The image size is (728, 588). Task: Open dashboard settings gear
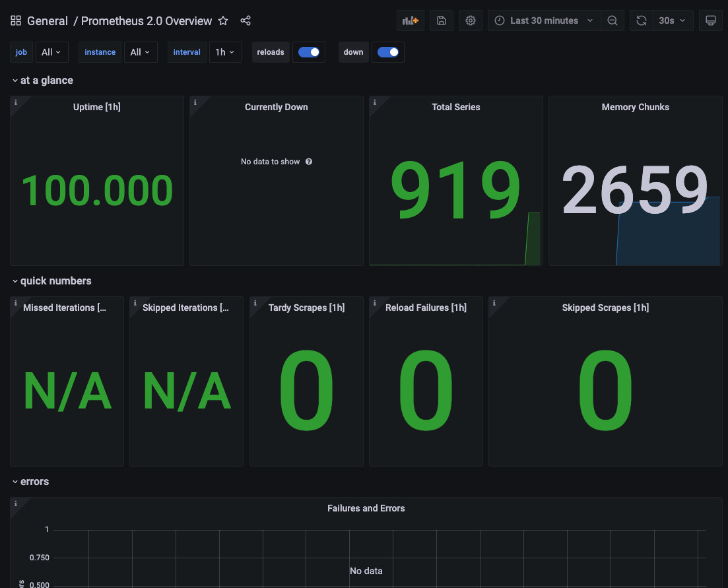click(x=471, y=20)
